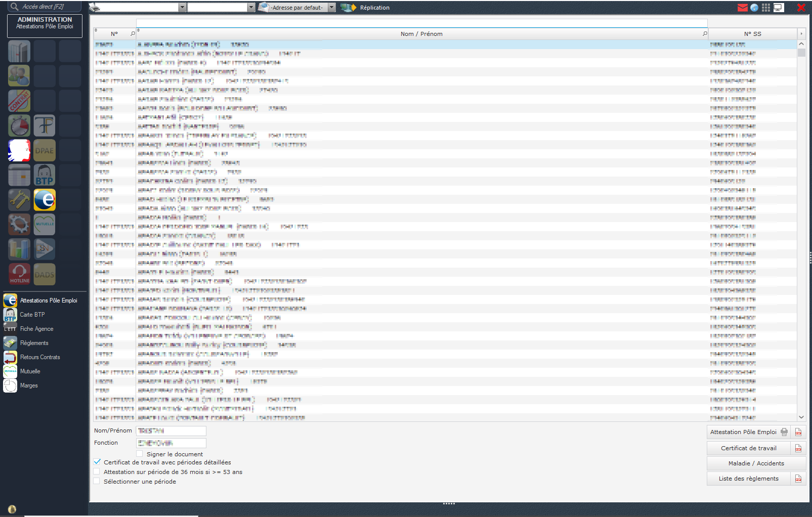Expand the second toolbar combo box
The width and height of the screenshot is (812, 517).
pyautogui.click(x=251, y=8)
